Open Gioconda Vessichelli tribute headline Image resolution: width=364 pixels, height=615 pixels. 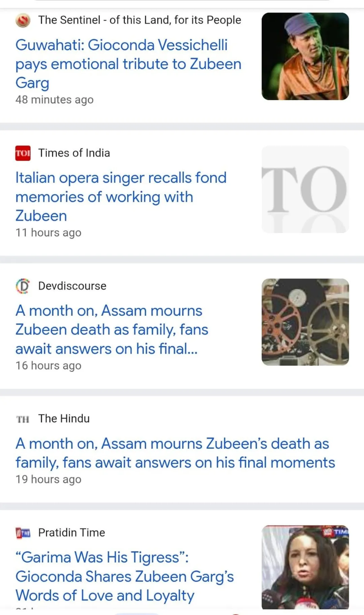coord(128,64)
